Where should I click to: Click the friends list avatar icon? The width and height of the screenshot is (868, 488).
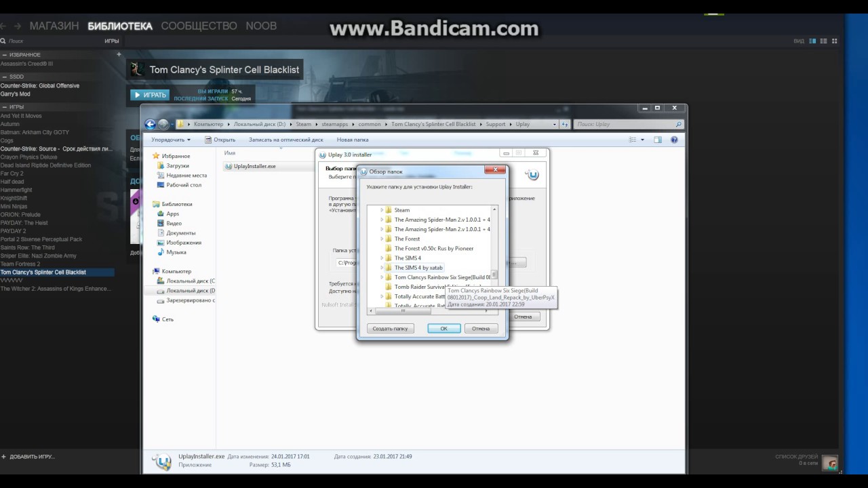click(829, 464)
